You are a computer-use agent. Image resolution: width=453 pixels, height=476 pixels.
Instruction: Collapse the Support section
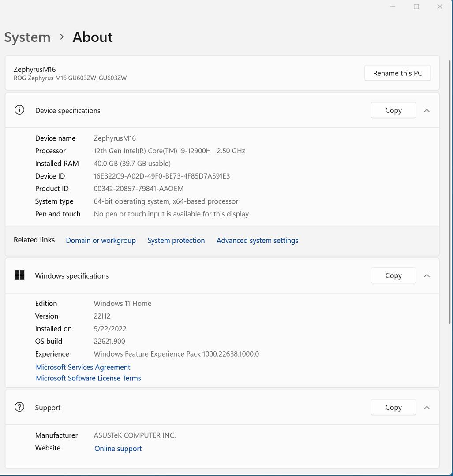pyautogui.click(x=427, y=407)
